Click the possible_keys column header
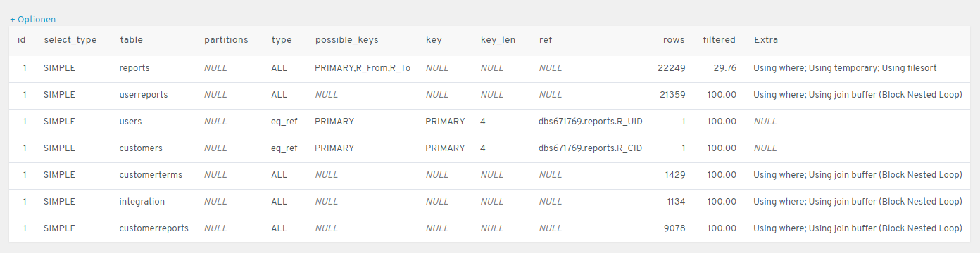Screen dimensions: 980x253 (347, 40)
